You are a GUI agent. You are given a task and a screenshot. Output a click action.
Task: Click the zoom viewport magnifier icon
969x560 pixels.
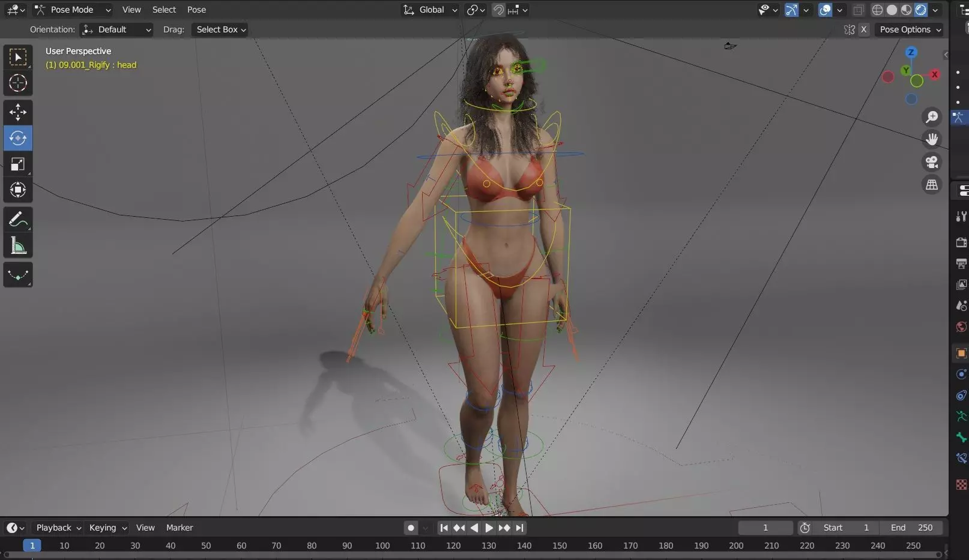[x=932, y=116]
